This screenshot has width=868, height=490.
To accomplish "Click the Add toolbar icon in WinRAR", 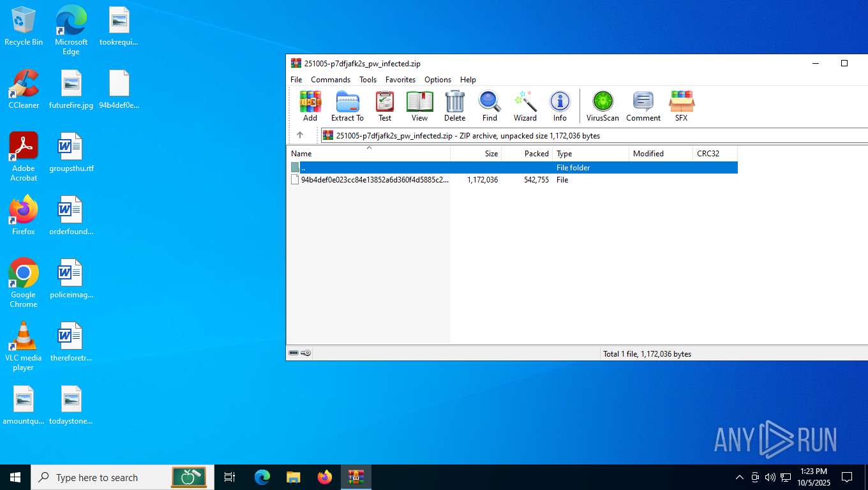I will (310, 106).
